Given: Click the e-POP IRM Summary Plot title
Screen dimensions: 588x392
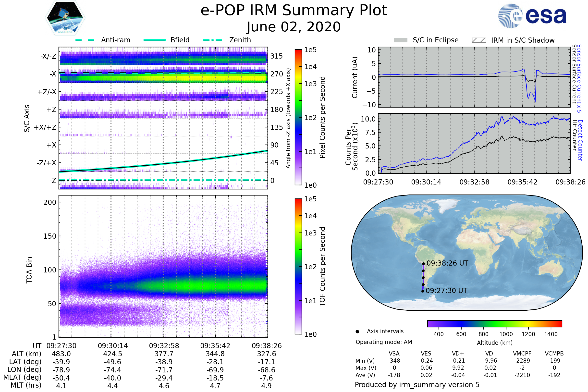Looking at the screenshot, I should pos(294,11).
